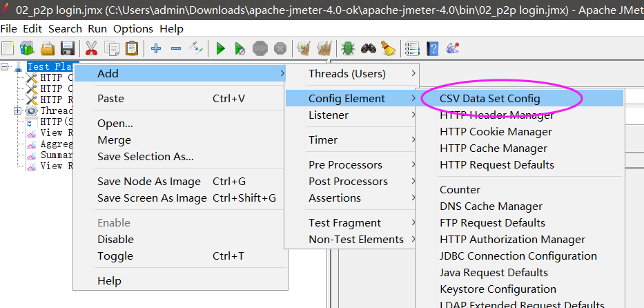Open the Edit menu
Viewport: 644px width, 308px height.
click(x=32, y=29)
